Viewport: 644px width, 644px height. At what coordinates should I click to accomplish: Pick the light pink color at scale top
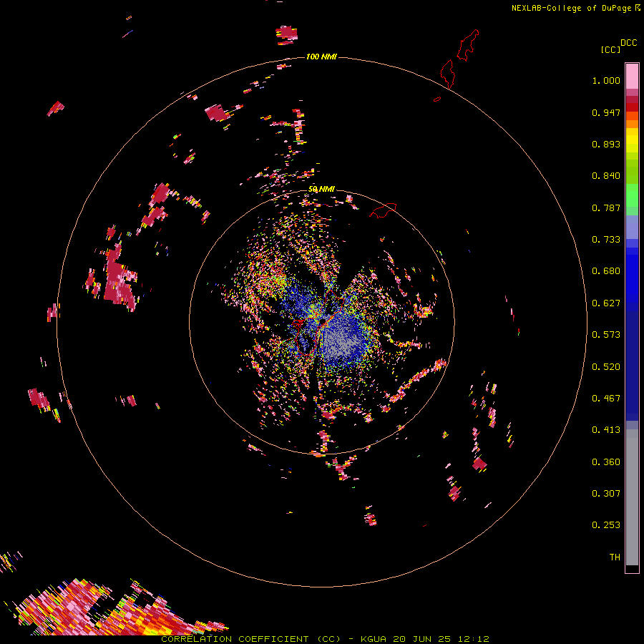[x=632, y=76]
